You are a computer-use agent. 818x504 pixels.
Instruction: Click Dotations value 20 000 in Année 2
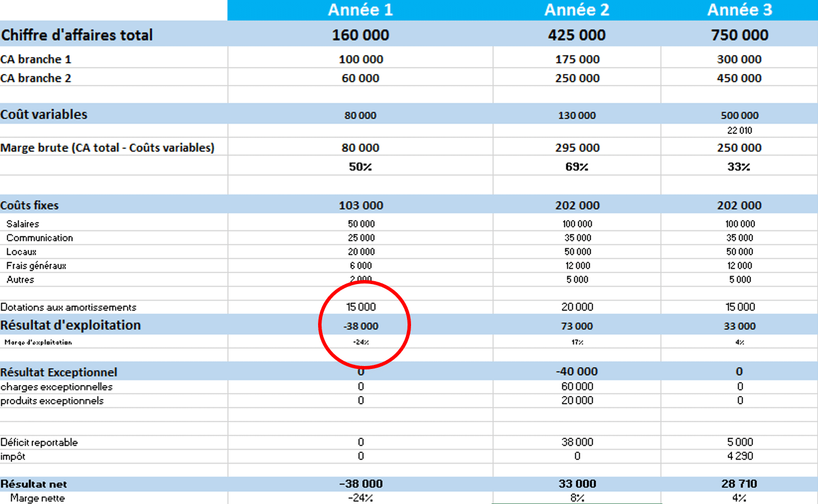pyautogui.click(x=577, y=307)
